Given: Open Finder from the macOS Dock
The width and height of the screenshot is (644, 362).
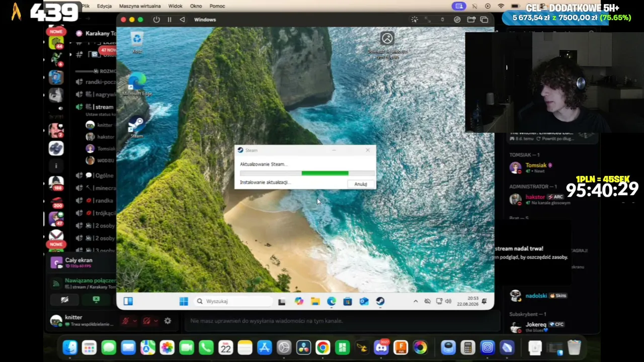Looking at the screenshot, I should pos(70,347).
